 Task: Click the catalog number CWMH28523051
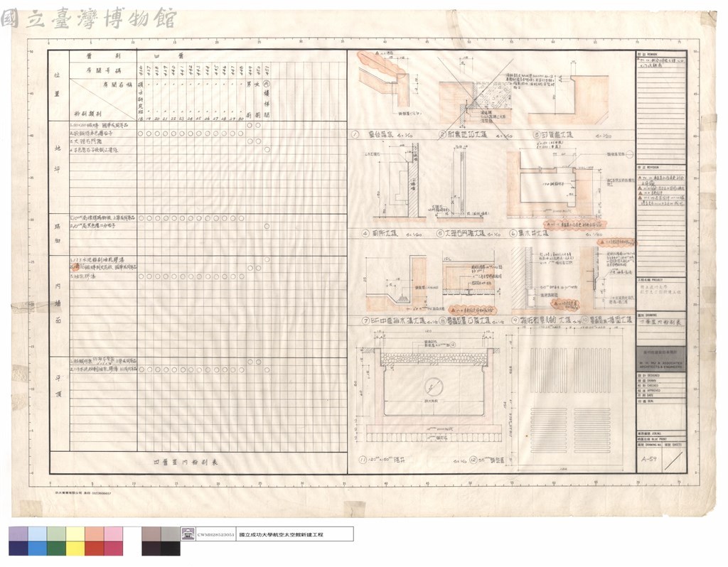215,534
